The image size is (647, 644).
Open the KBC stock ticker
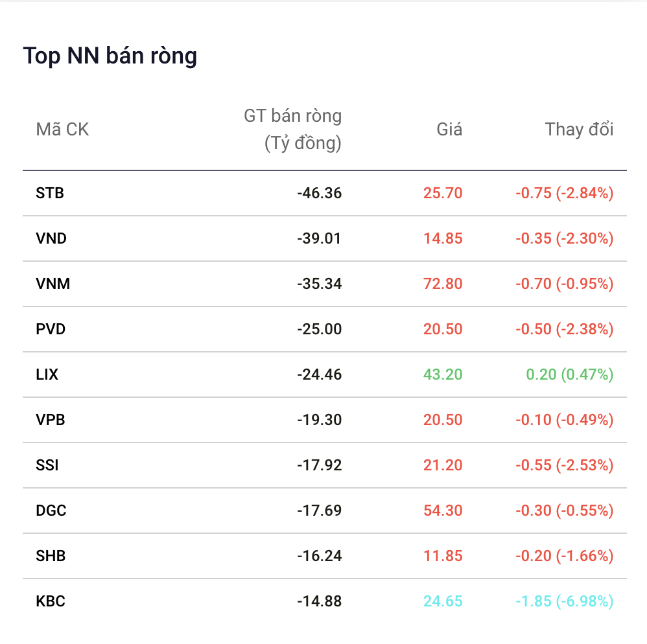tap(51, 601)
